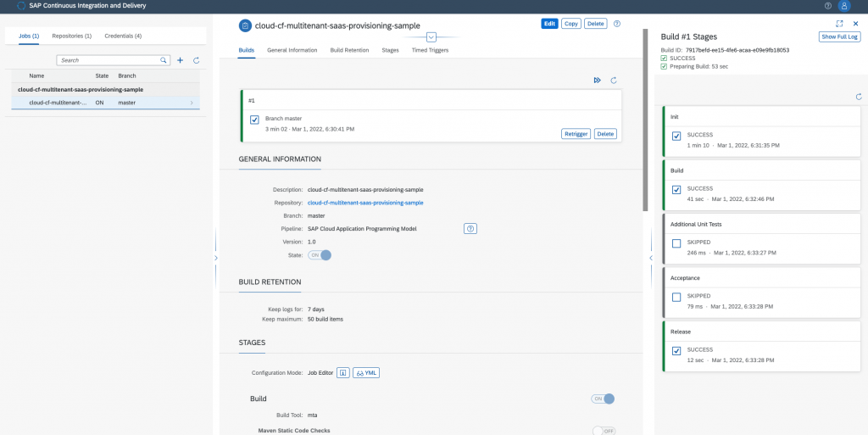The image size is (868, 435).
Task: Open the pipeline help icon
Action: 470,229
